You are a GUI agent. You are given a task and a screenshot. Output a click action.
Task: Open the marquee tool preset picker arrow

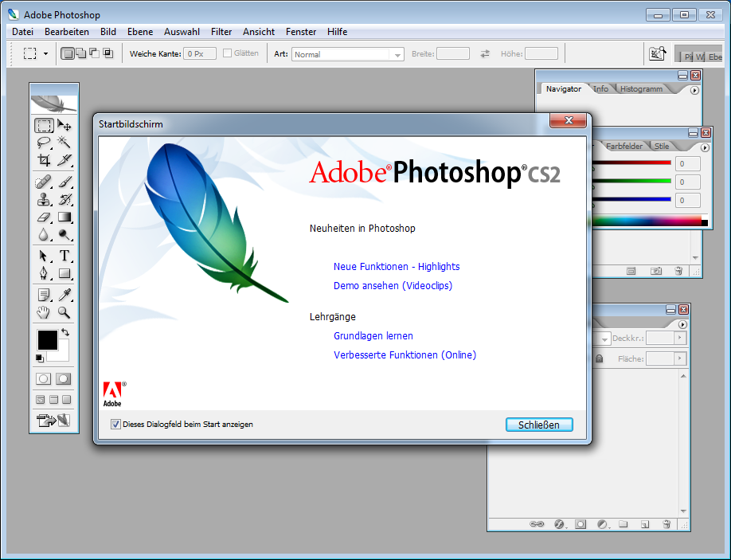[x=45, y=53]
